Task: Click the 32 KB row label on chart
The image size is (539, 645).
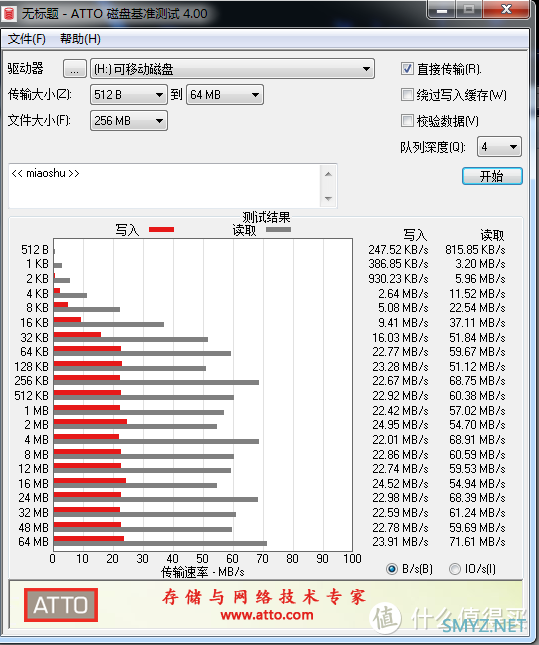Action: click(35, 338)
